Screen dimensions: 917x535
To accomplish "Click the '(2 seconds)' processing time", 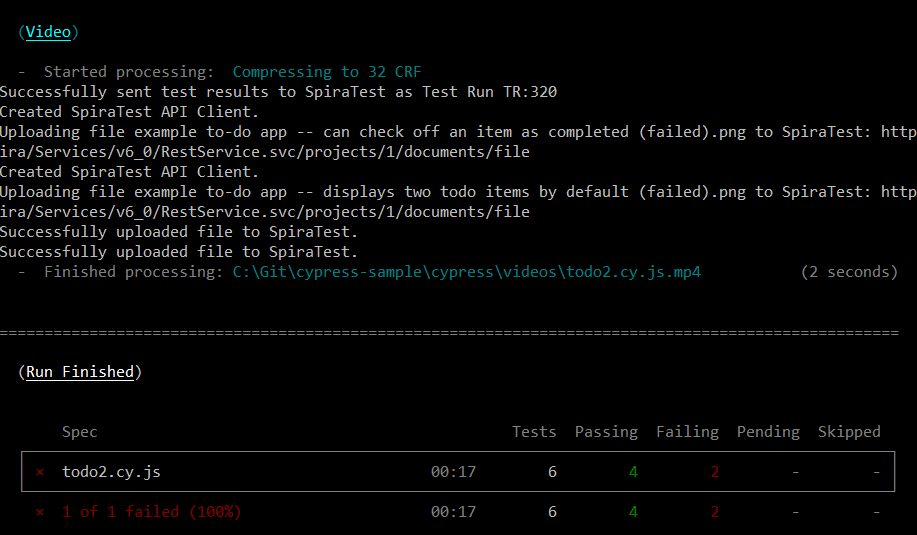I will click(x=849, y=272).
